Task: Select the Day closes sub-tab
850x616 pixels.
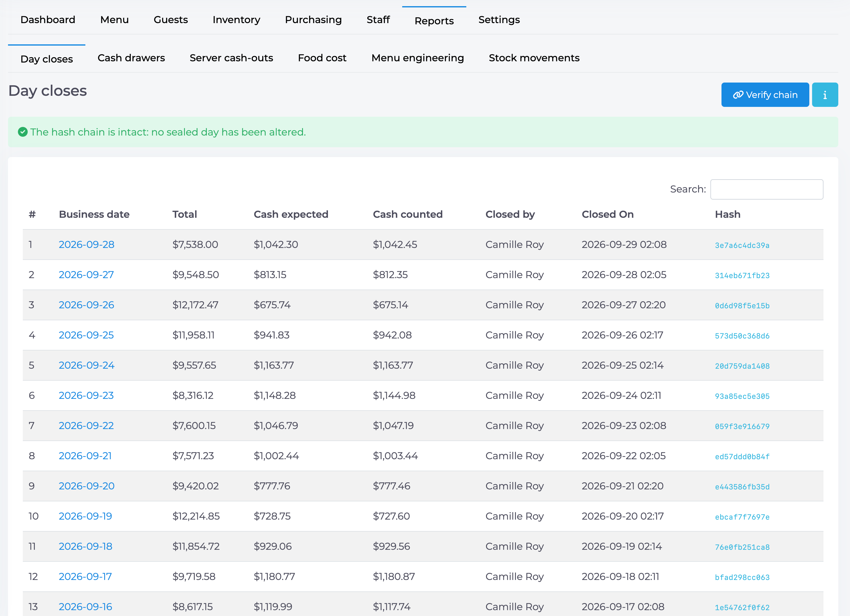Action: pyautogui.click(x=47, y=59)
